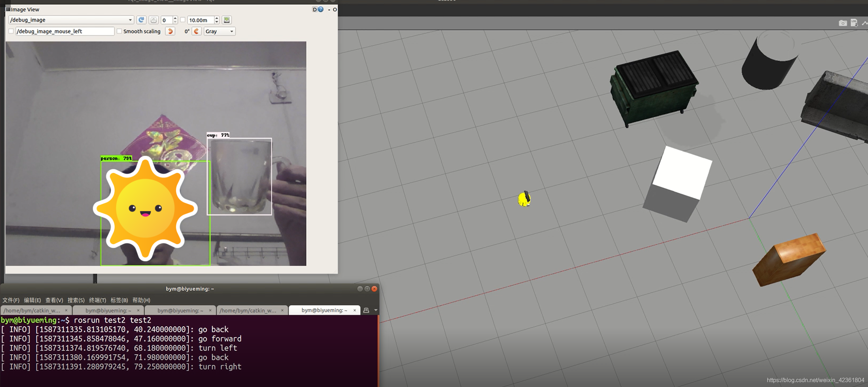Close the active bym@biyueming terminal tab
The width and height of the screenshot is (868, 387).
click(354, 310)
